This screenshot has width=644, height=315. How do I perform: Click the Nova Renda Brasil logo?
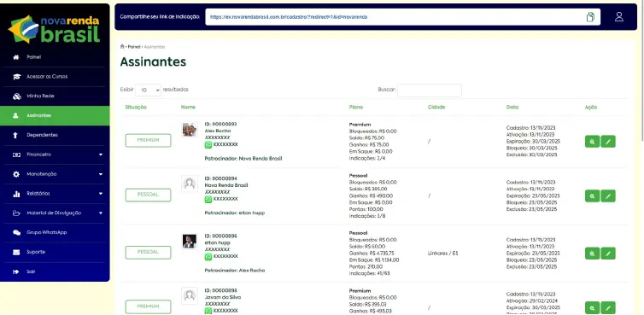54,29
